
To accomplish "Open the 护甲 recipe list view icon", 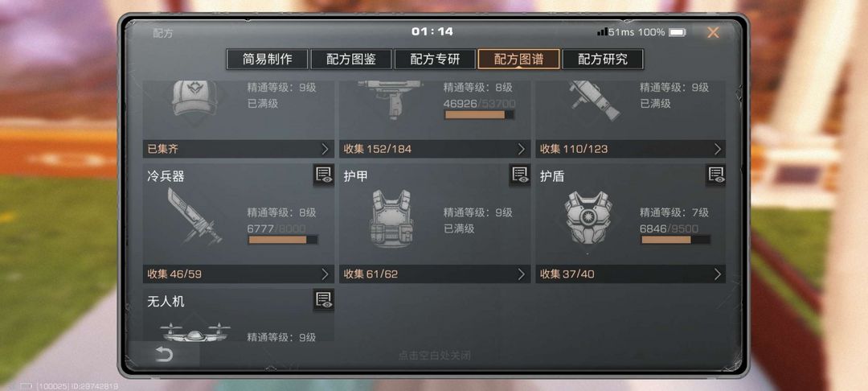I will coord(520,175).
